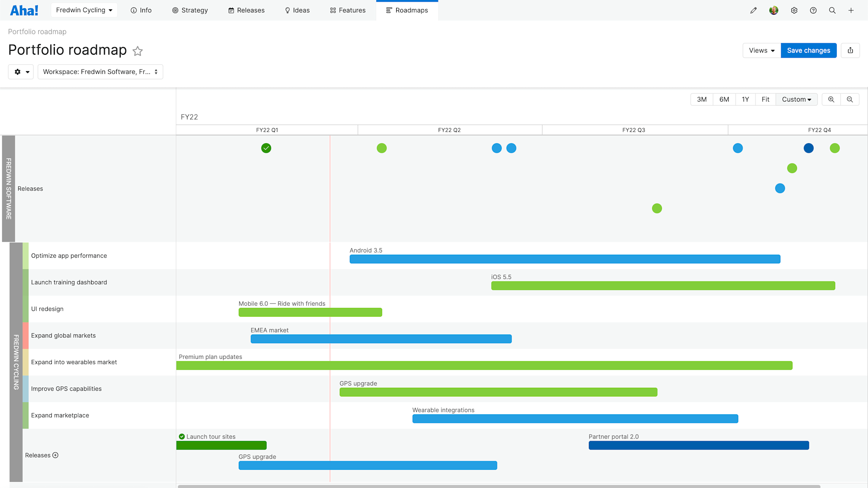
Task: Click the pencil edit icon in top bar
Action: point(753,10)
